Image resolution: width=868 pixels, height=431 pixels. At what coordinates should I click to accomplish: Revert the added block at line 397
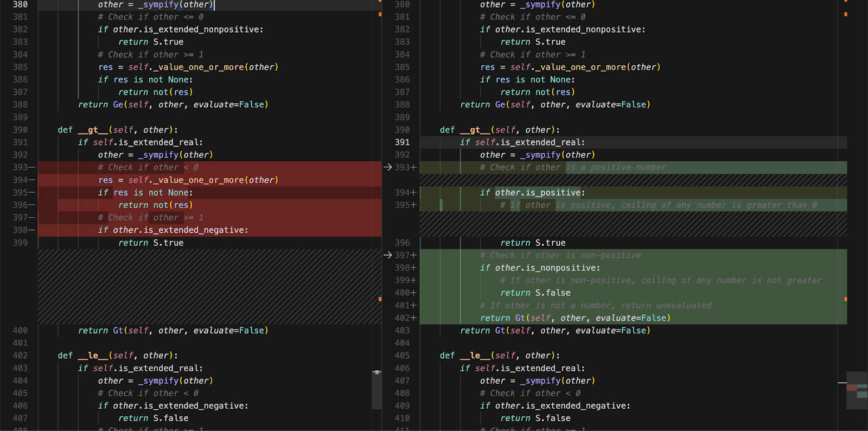click(387, 255)
